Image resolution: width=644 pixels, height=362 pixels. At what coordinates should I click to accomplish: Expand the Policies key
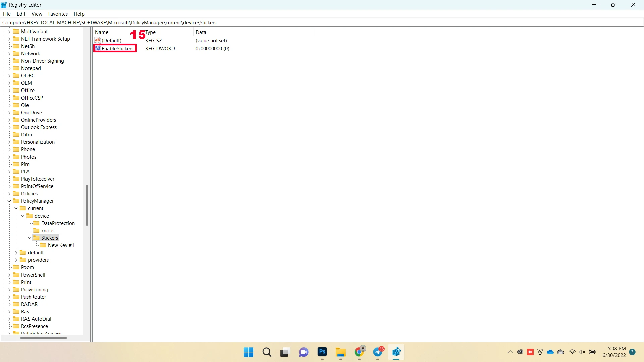(9, 194)
